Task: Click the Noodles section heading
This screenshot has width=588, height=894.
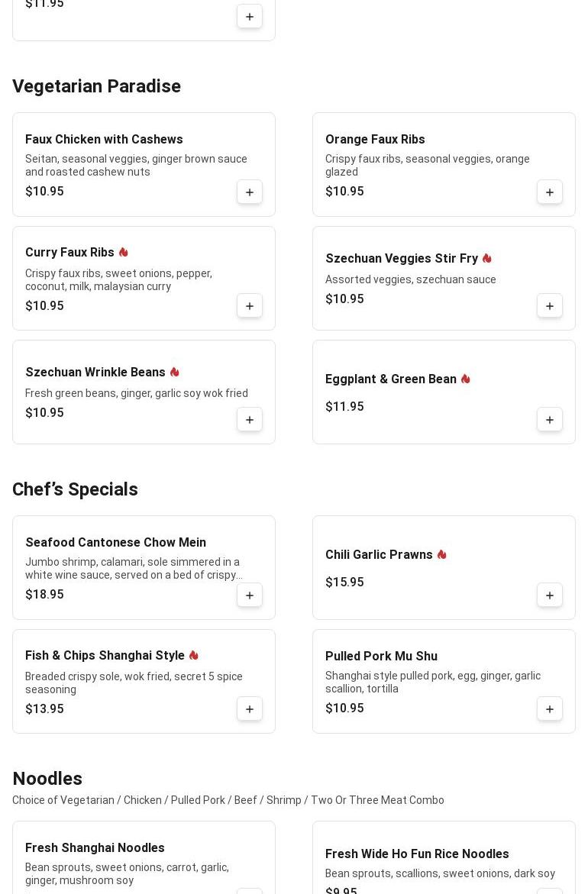Action: [47, 778]
